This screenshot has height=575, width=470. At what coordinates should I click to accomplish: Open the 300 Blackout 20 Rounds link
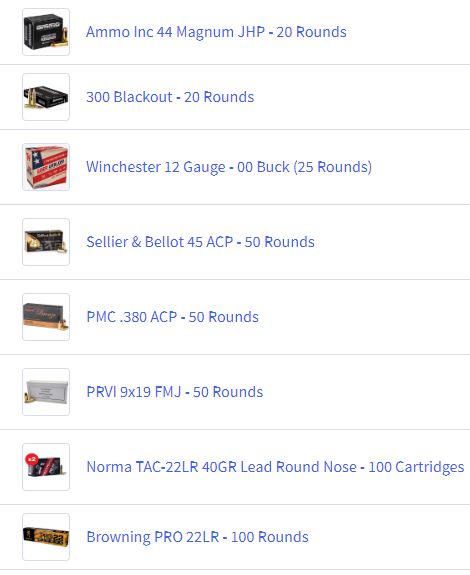point(170,97)
